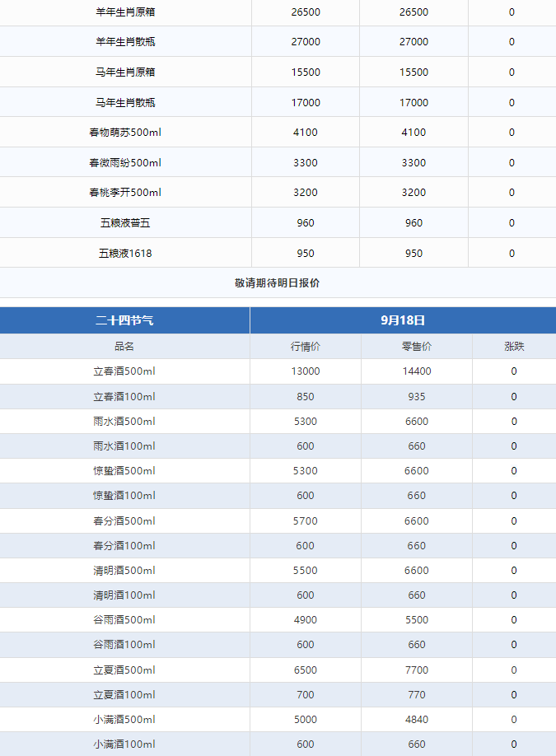The image size is (556, 756).
Task: Click the 850 market price value
Action: click(x=306, y=397)
